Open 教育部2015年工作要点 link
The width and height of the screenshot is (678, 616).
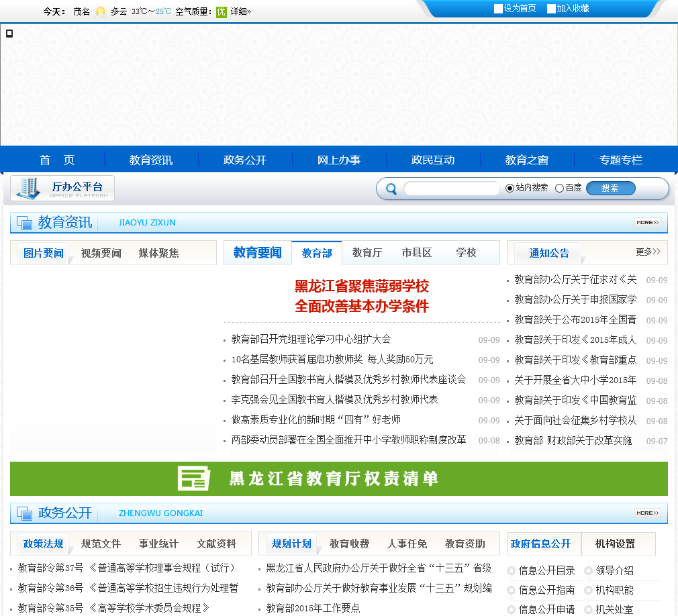(x=313, y=608)
